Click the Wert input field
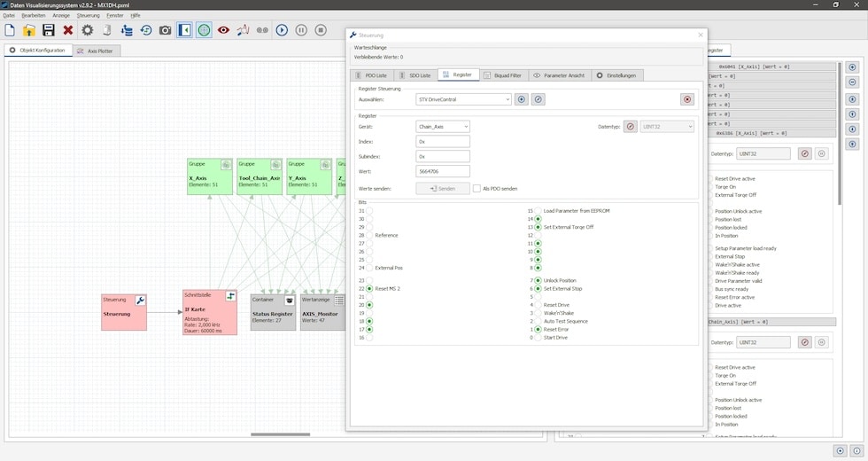 pyautogui.click(x=443, y=172)
